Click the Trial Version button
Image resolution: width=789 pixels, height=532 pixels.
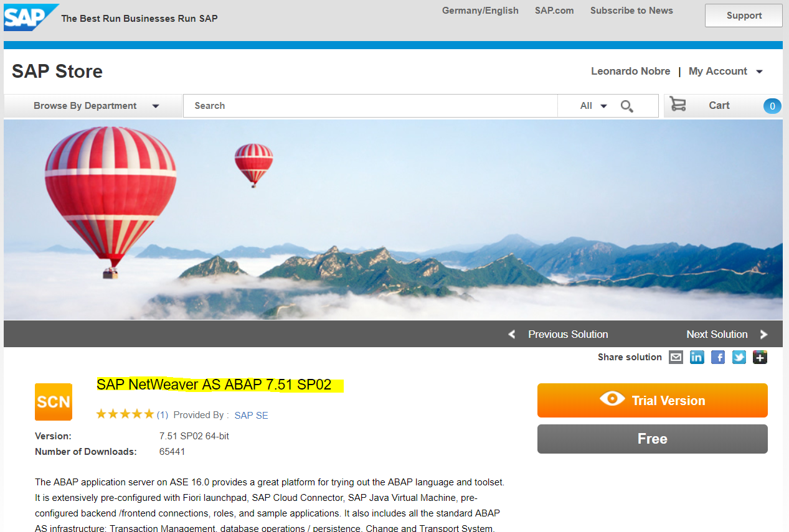(653, 401)
